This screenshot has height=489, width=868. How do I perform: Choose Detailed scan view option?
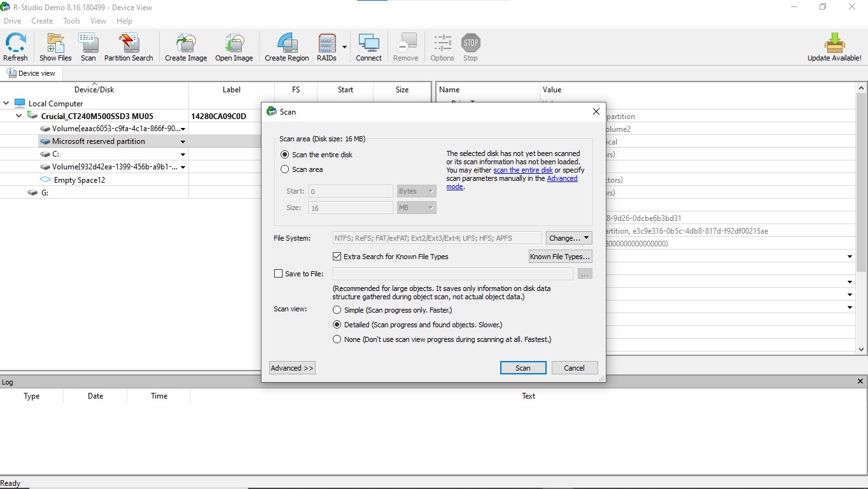337,325
